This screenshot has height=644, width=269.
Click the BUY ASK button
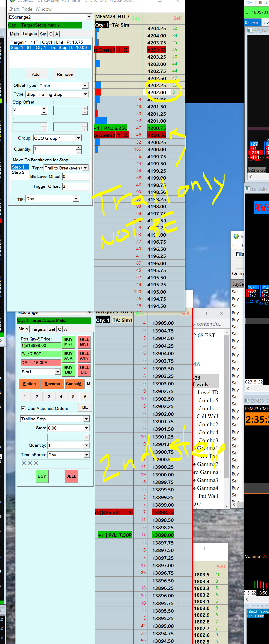click(x=68, y=356)
